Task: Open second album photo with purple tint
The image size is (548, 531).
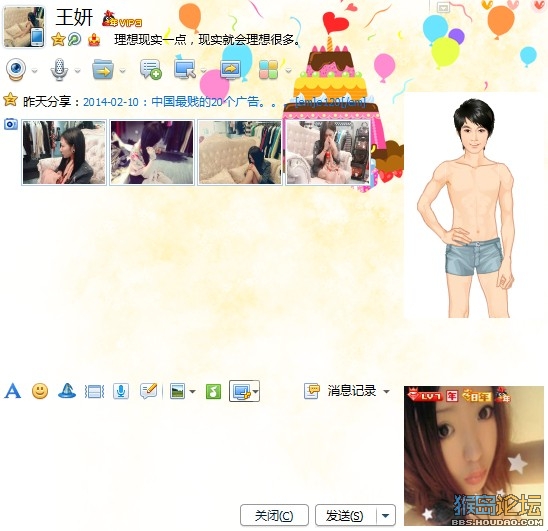Action: 152,152
